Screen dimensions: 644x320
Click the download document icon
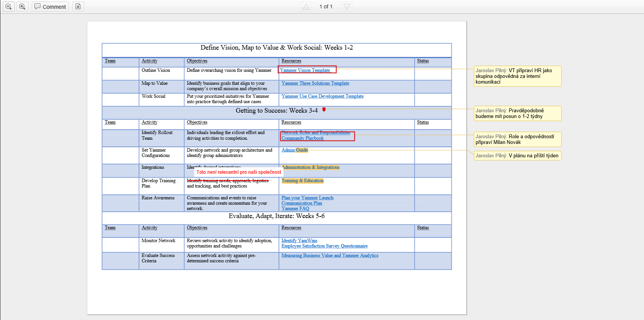pos(78,6)
